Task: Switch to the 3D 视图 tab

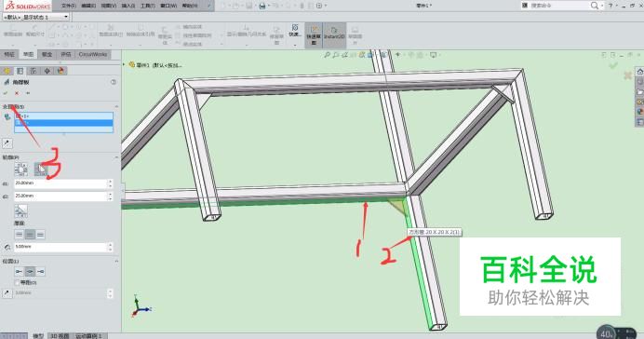Action: 60,335
